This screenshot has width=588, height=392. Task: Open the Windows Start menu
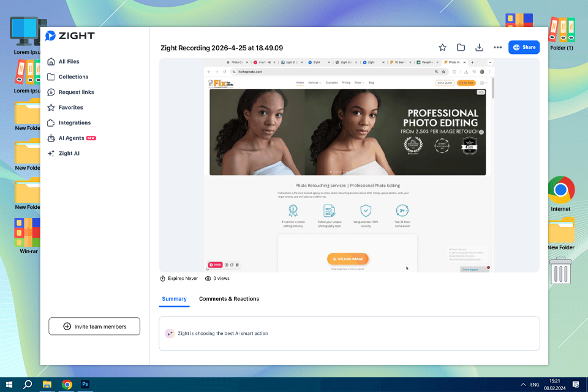coord(9,385)
